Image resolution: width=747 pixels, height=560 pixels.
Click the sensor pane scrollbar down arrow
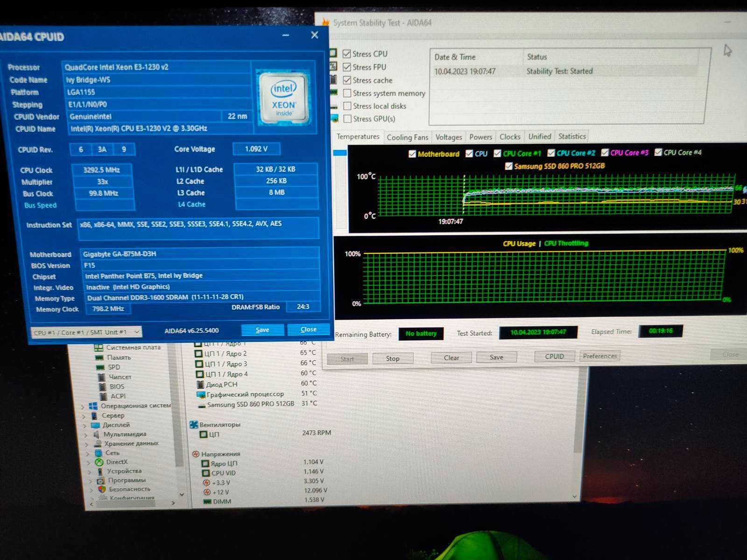[574, 497]
